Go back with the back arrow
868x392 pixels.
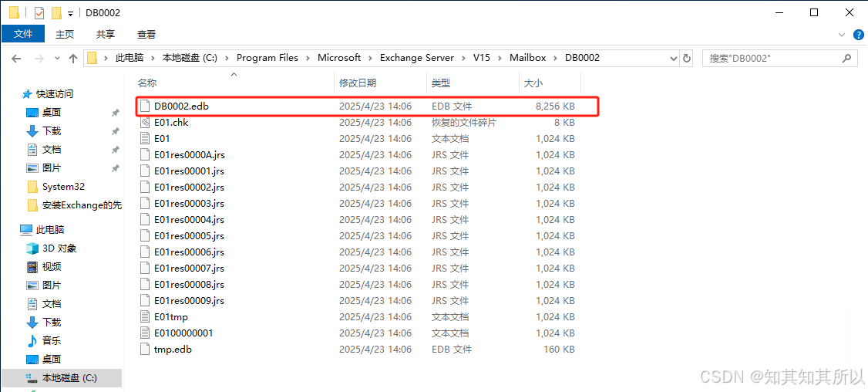point(16,58)
